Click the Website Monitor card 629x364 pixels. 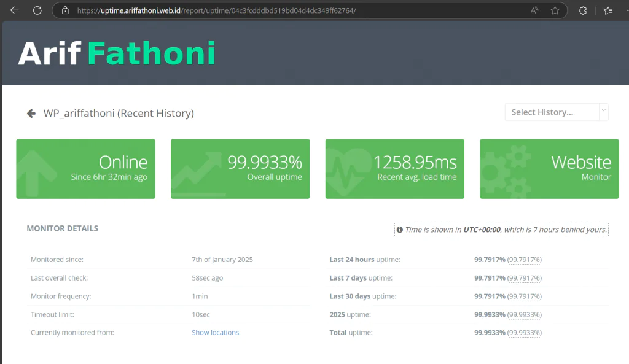[x=549, y=169]
